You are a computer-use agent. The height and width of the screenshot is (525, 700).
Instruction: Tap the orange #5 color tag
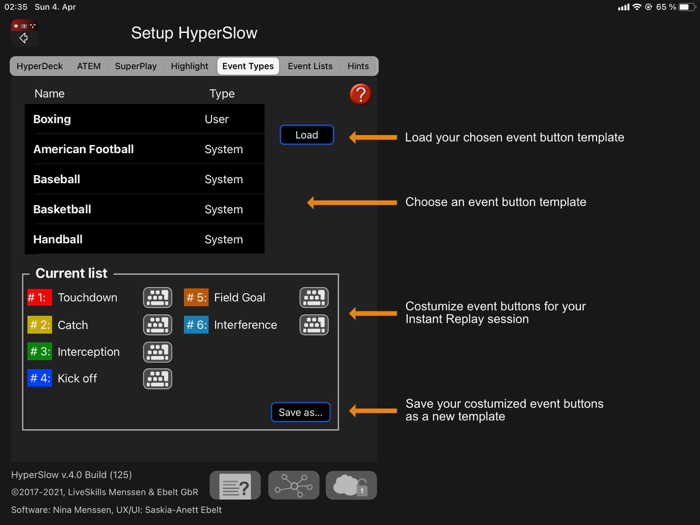(196, 297)
